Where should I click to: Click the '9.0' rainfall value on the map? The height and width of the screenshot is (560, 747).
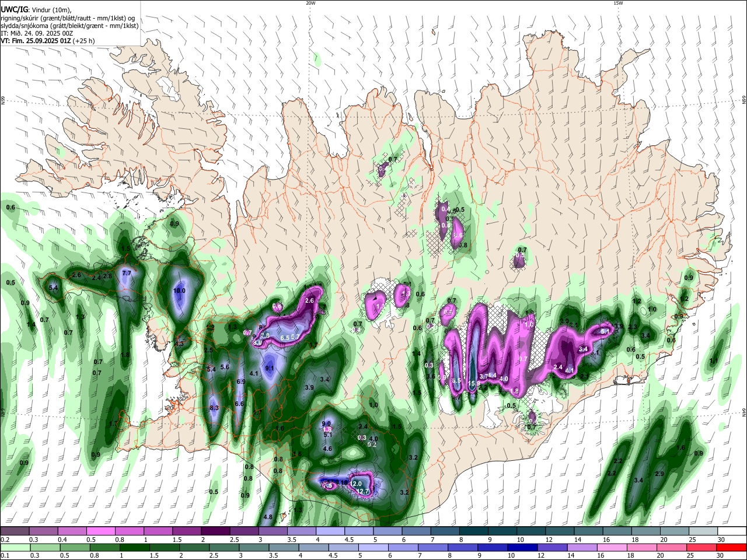coord(327,423)
